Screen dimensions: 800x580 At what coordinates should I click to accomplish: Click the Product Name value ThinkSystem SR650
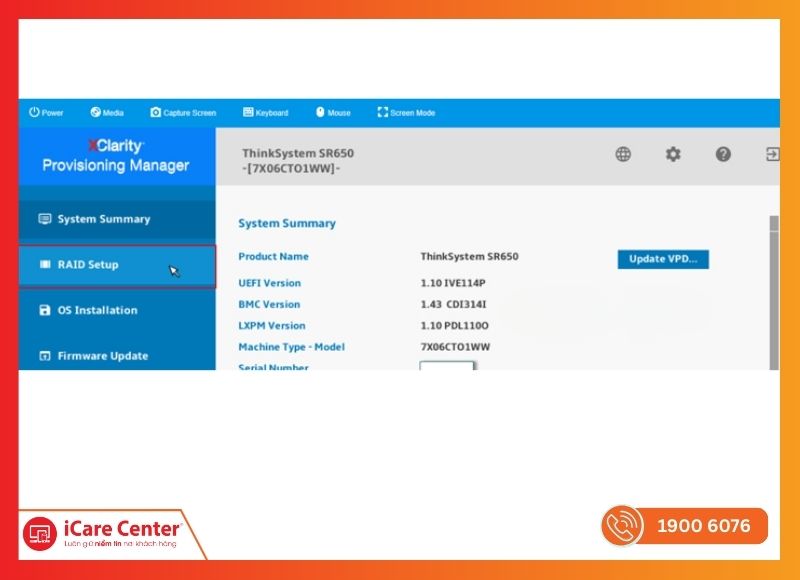point(469,257)
